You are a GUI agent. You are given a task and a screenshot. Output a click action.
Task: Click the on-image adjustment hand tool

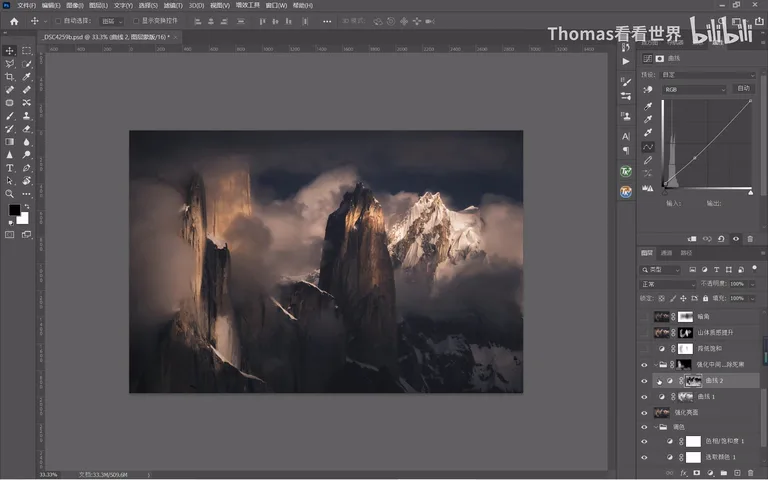point(648,90)
